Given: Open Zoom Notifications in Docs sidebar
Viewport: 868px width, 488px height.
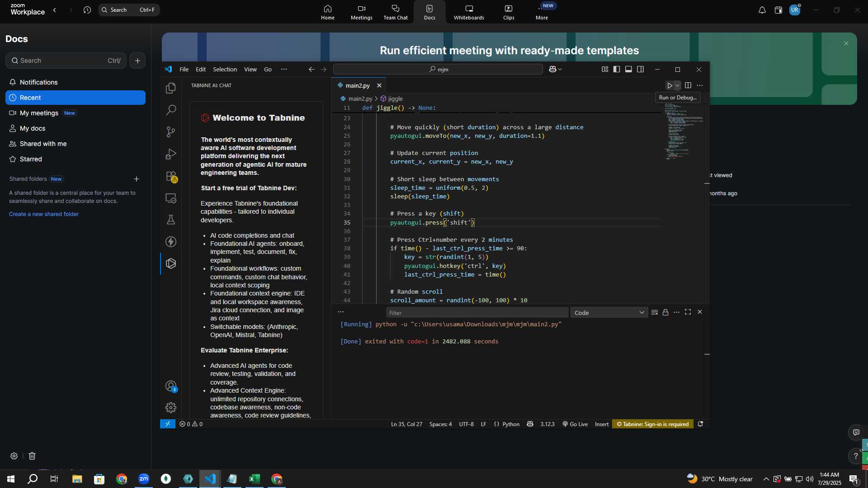Looking at the screenshot, I should (x=75, y=82).
